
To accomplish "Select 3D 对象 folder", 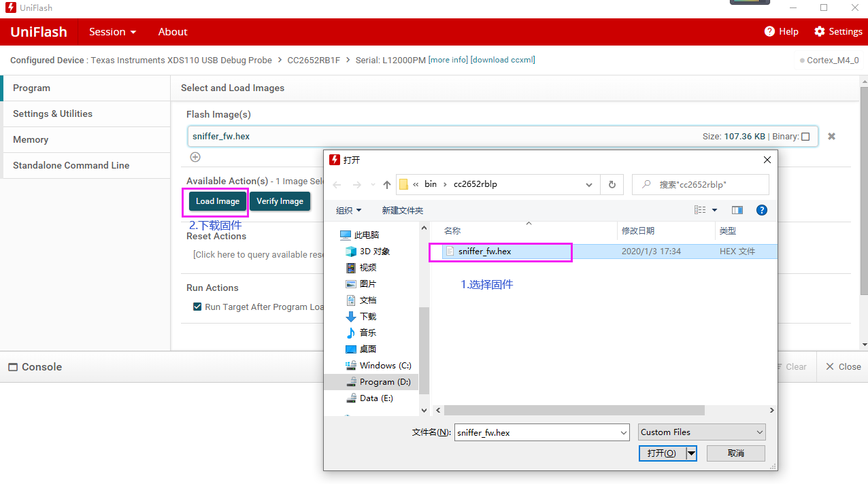I will tap(374, 252).
